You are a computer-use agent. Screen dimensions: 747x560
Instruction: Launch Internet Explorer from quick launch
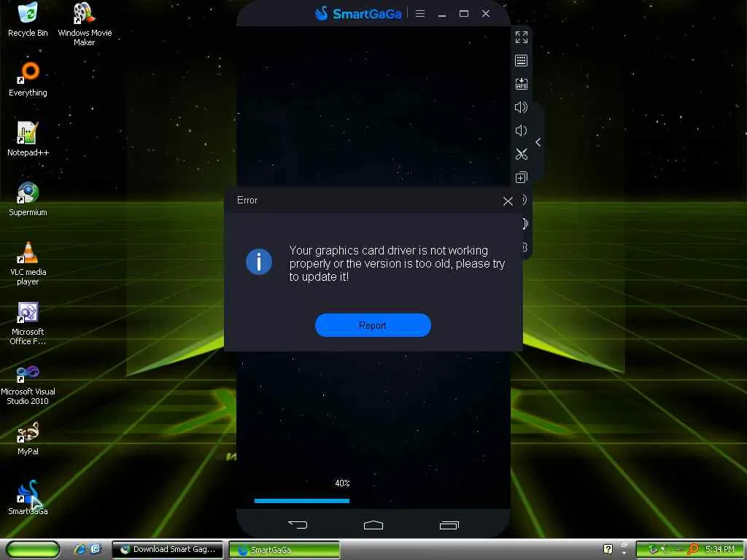pyautogui.click(x=80, y=549)
